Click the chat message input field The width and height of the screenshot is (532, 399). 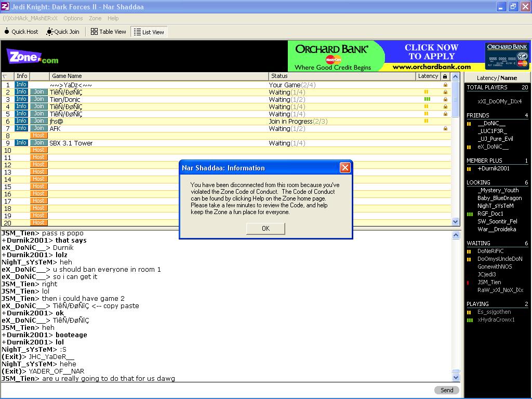[217, 390]
